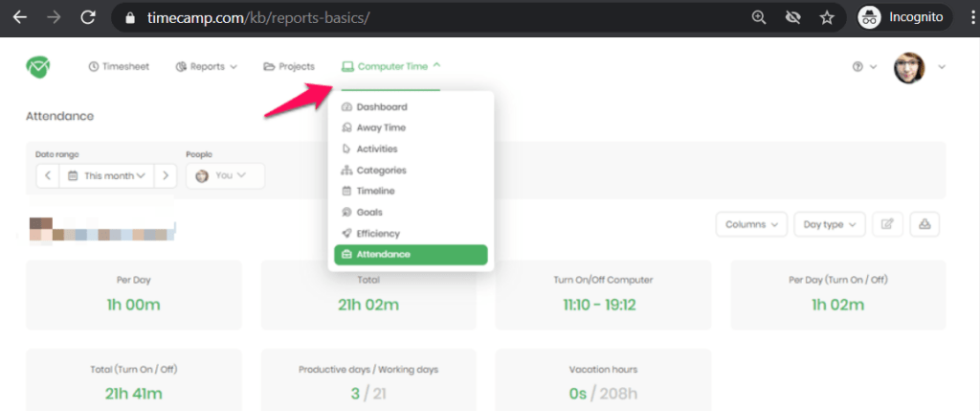The image size is (980, 411).
Task: Click the site lock icon in address bar
Action: pyautogui.click(x=130, y=19)
